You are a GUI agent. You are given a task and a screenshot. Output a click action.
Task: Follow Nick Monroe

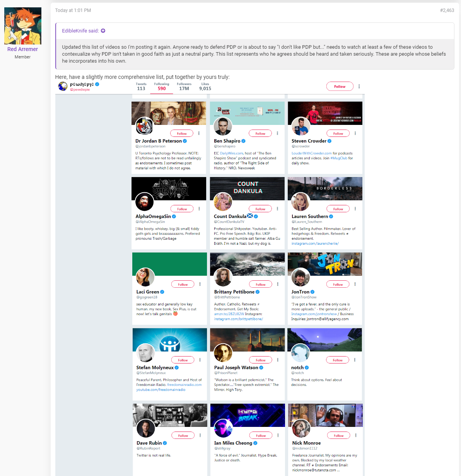339,435
